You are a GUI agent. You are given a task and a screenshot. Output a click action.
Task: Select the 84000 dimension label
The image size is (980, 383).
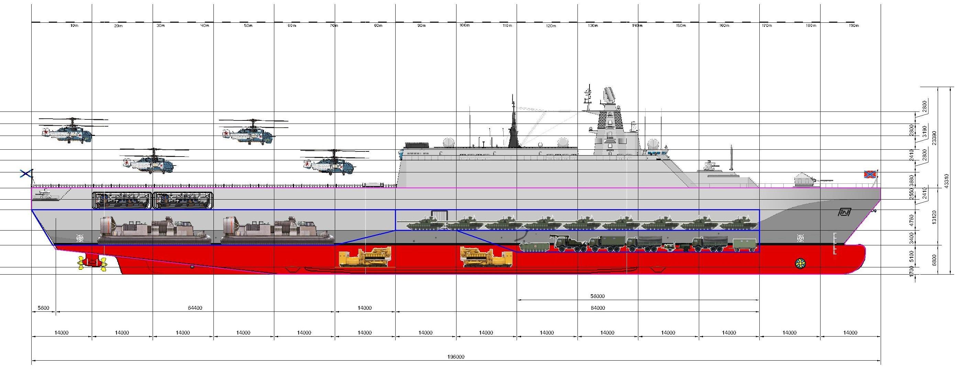597,308
